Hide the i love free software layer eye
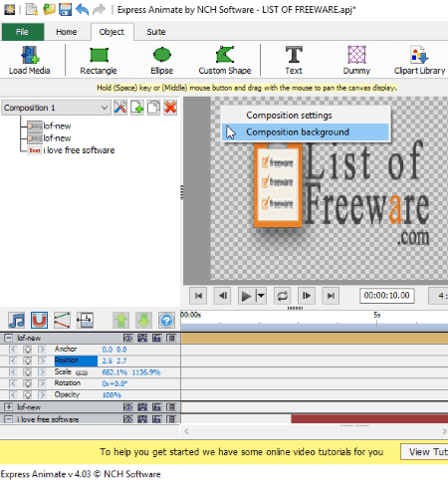 click(128, 419)
